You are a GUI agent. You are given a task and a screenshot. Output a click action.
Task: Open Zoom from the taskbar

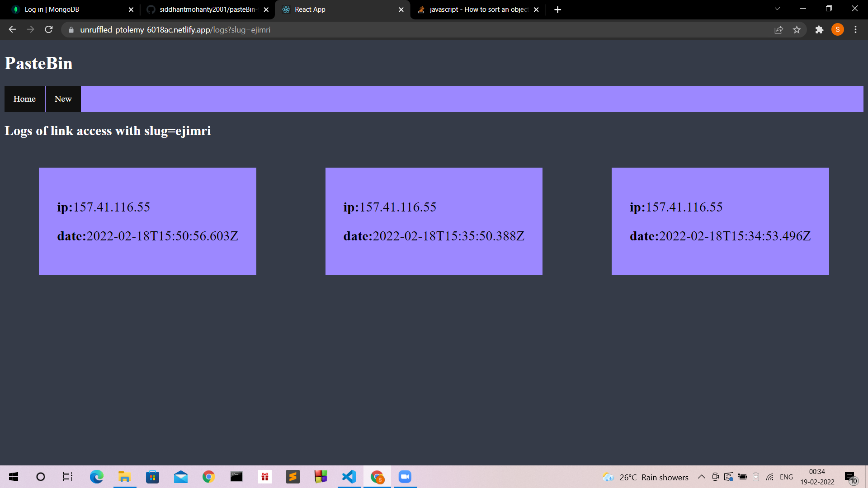[x=405, y=477]
